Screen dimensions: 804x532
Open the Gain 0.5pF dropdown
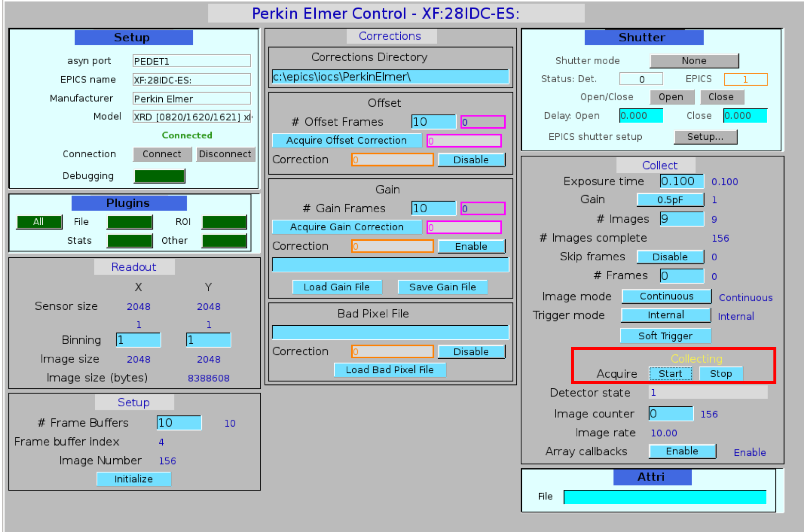670,199
